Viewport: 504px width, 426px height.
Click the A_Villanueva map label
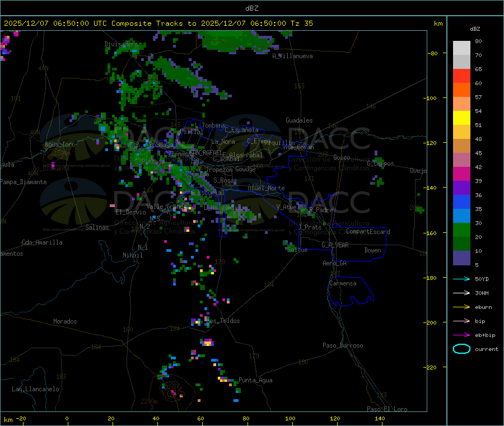pos(292,56)
